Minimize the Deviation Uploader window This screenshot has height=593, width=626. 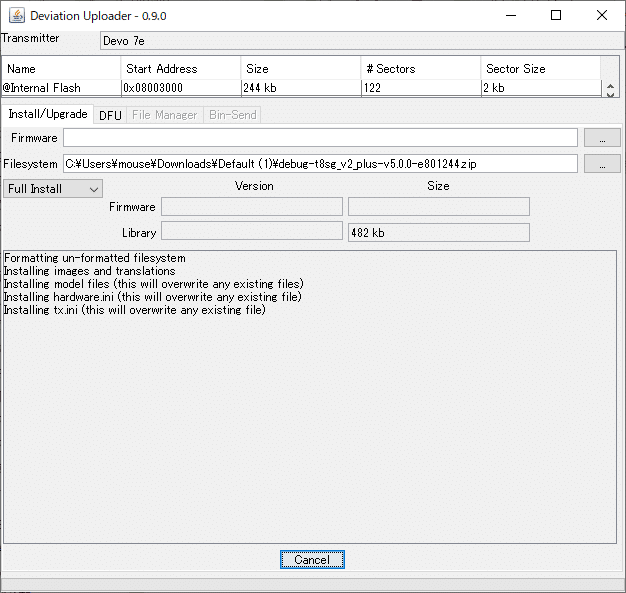coord(511,16)
